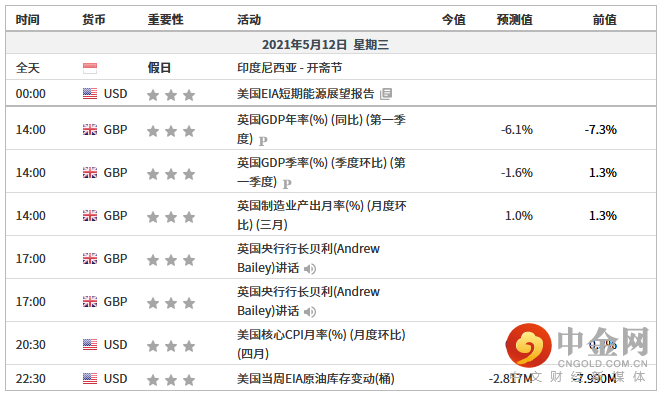Click the previous value -7.3%
The width and height of the screenshot is (663, 395).
pos(601,129)
